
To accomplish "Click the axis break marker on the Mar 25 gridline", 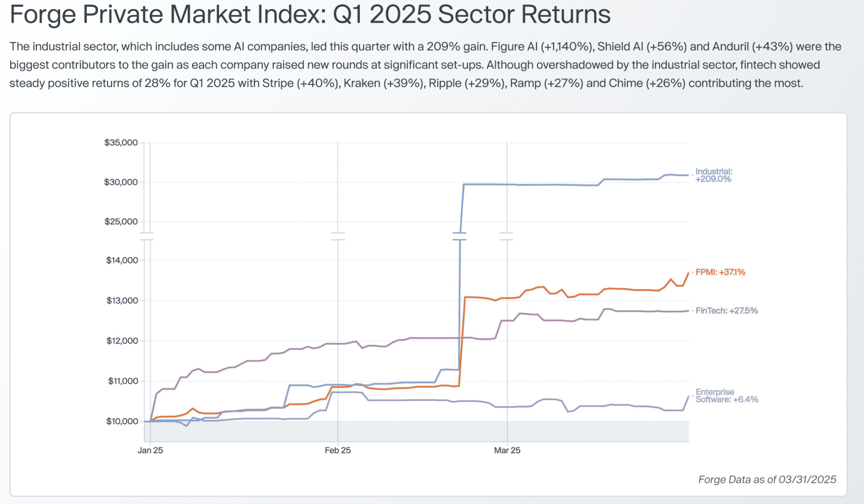I will pos(506,236).
